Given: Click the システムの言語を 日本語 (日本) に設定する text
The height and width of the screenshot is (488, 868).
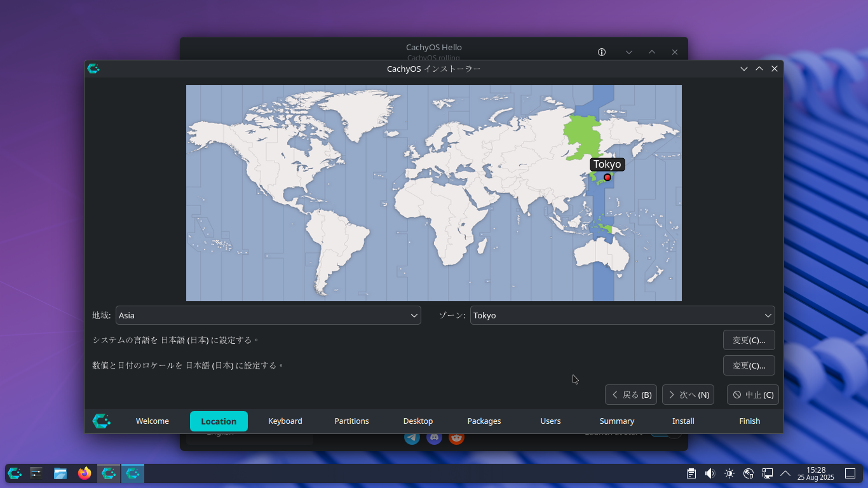Looking at the screenshot, I should (176, 340).
